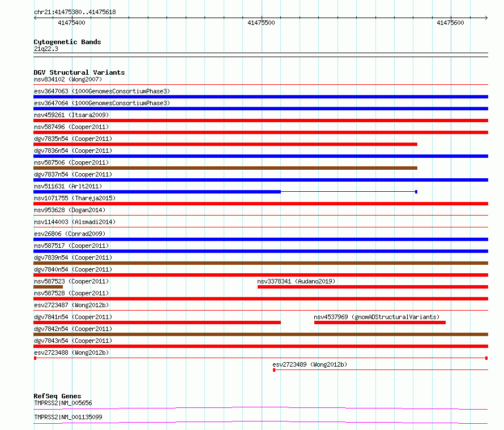This screenshot has width=504, height=430.
Task: Select the RefSeq Genes track heading
Action: [x=57, y=396]
